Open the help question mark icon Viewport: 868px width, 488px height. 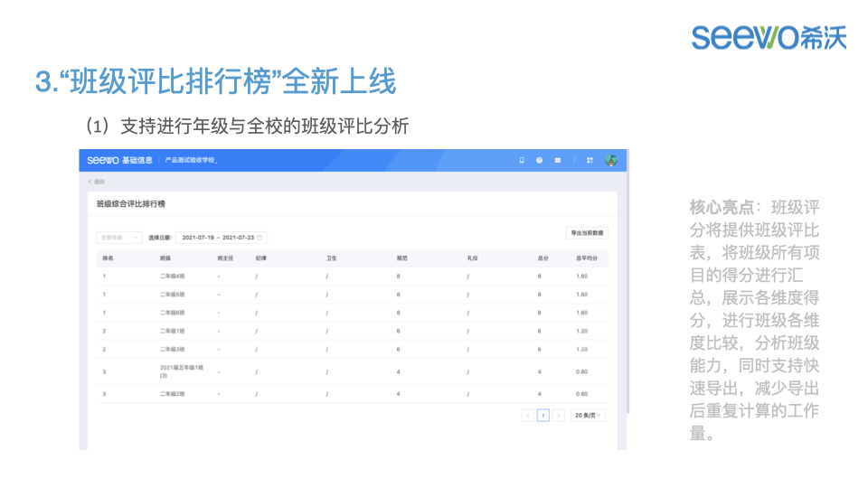pos(539,160)
